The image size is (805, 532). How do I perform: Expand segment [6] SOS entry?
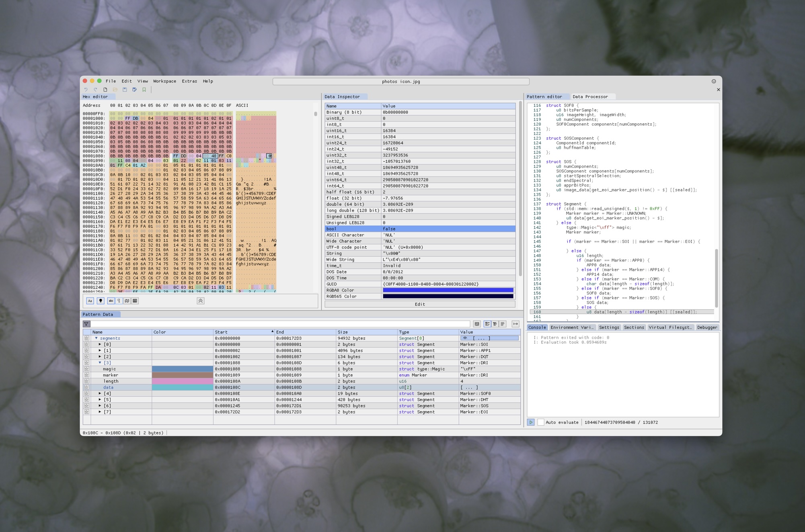click(x=100, y=406)
